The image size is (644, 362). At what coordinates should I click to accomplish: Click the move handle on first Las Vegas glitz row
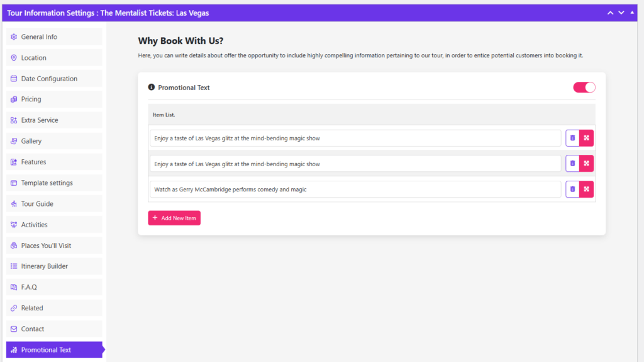pos(587,139)
